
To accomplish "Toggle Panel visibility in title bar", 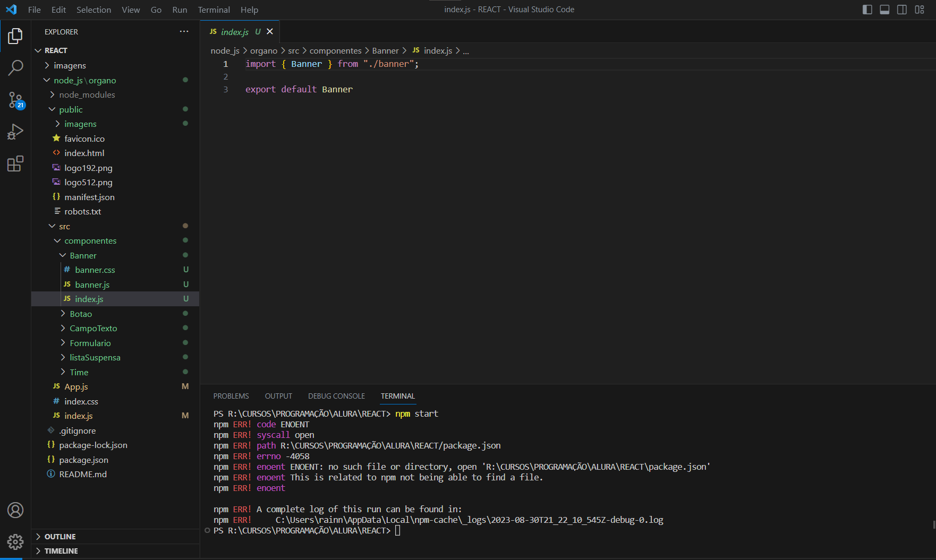I will (884, 10).
